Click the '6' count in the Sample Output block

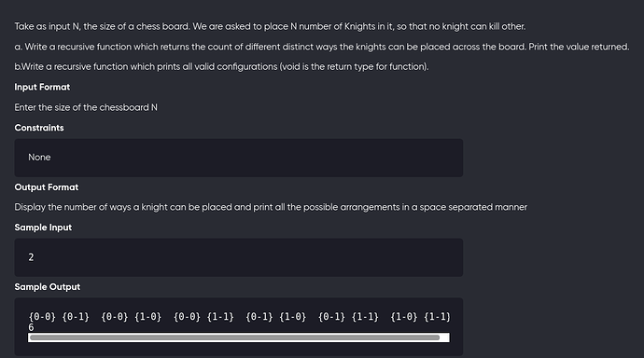coord(31,327)
